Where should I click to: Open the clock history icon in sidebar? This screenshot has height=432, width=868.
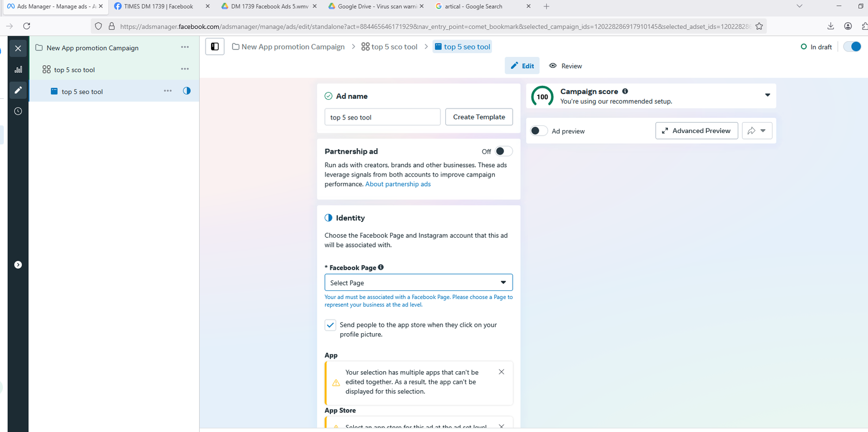pos(18,111)
